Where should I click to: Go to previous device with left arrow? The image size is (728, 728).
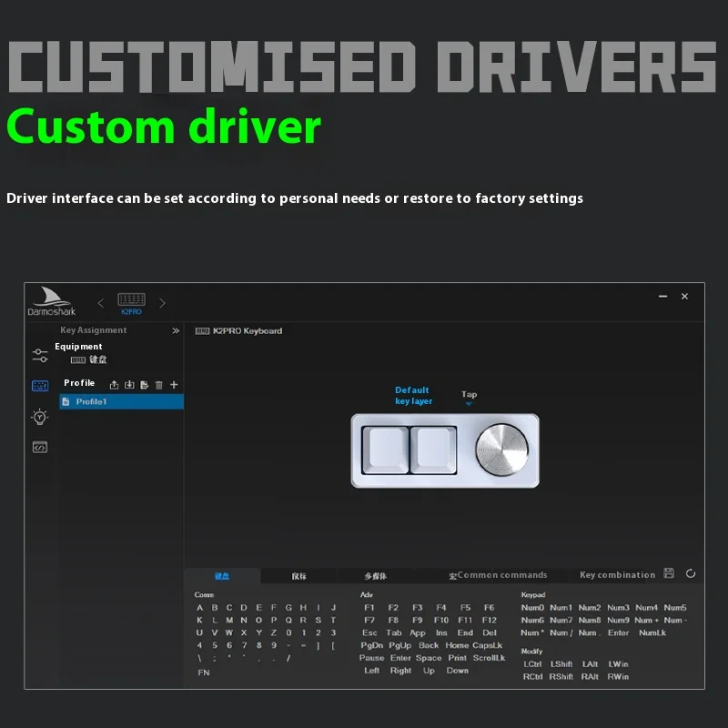[101, 303]
